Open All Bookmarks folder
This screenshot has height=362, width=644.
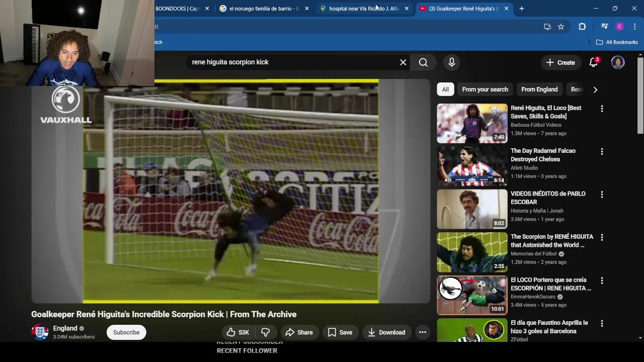617,42
